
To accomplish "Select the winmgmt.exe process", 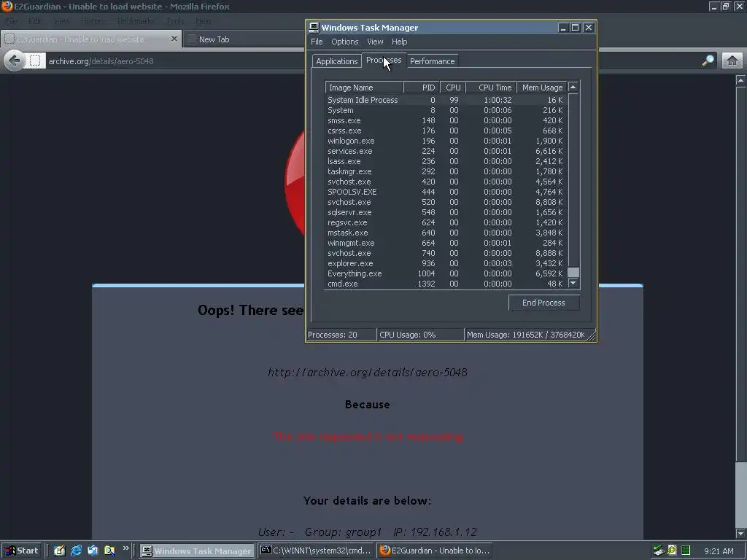I will click(x=446, y=243).
